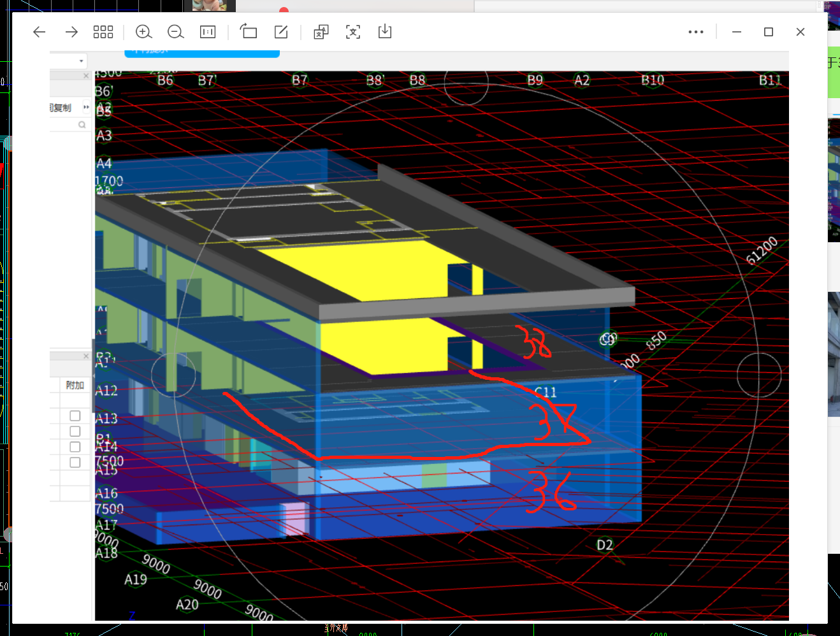840x636 pixels.
Task: Zoom in with the magnifier plus icon
Action: point(144,32)
